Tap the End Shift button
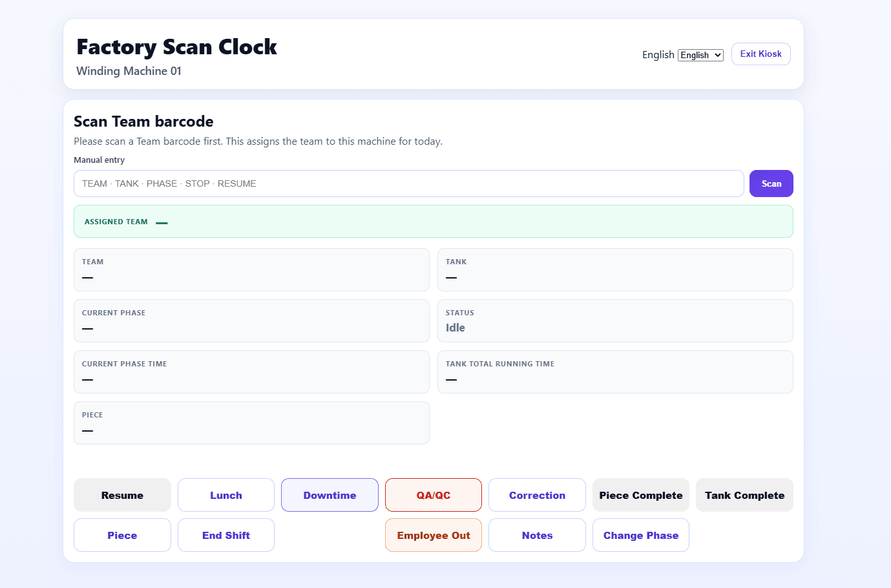 tap(226, 535)
